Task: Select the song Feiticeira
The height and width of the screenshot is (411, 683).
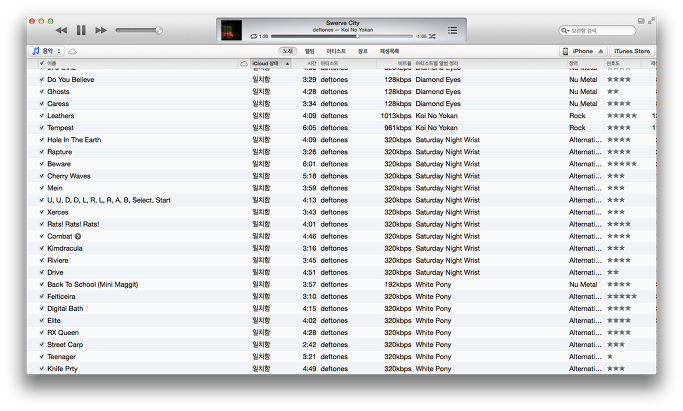Action: [61, 296]
